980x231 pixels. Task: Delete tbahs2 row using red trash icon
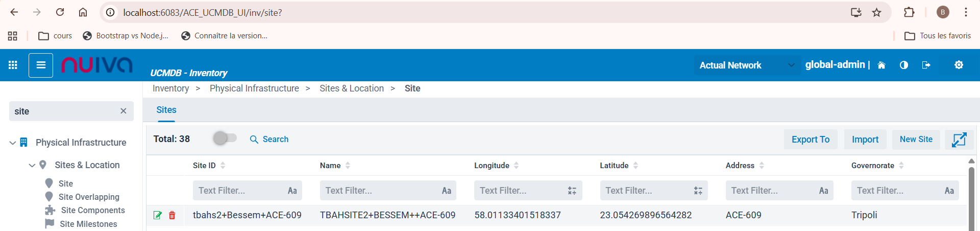click(x=172, y=215)
